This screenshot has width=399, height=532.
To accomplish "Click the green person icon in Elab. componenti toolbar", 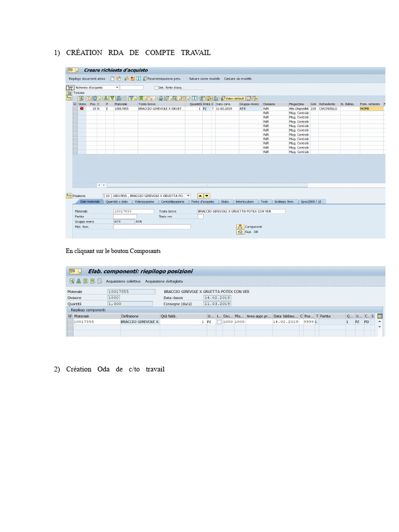I will pyautogui.click(x=78, y=281).
